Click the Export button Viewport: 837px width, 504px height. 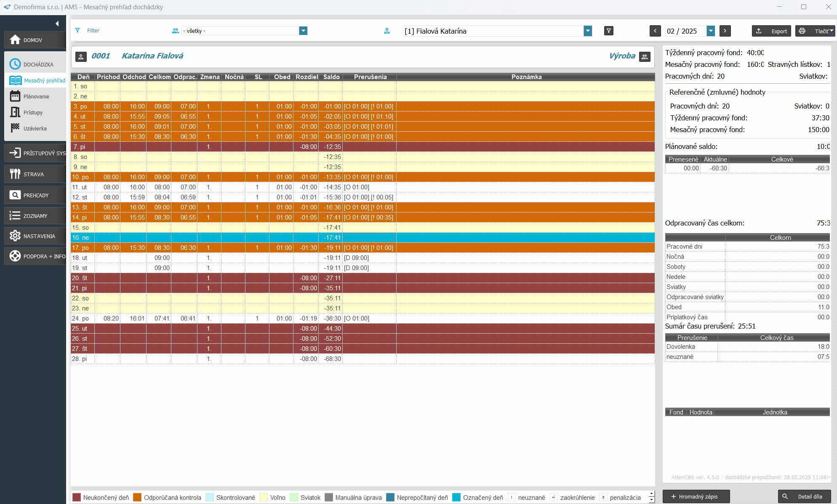(771, 31)
